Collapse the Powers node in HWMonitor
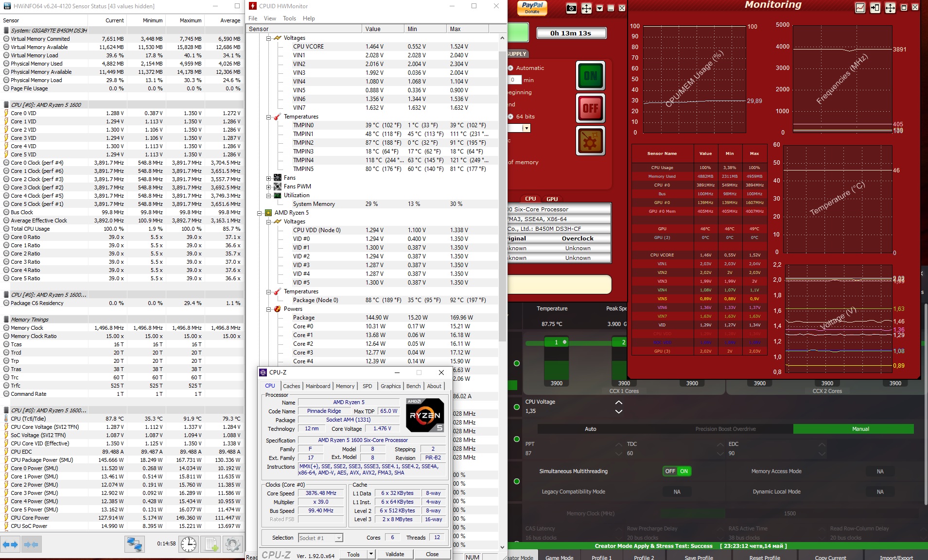928x560 pixels. tap(269, 309)
